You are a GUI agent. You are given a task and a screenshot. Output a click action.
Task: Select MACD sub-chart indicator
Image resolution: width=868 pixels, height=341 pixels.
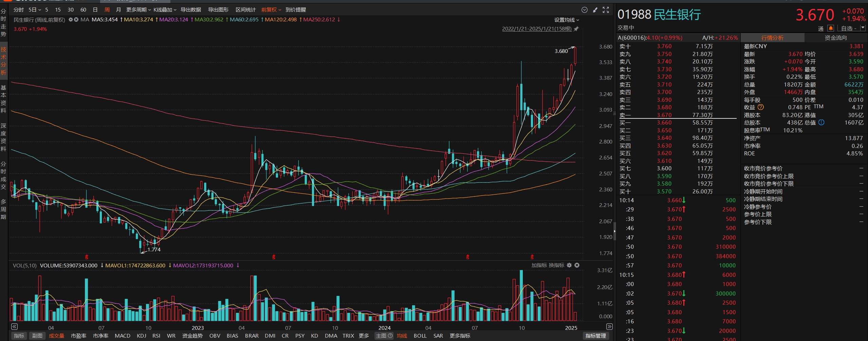(x=123, y=336)
